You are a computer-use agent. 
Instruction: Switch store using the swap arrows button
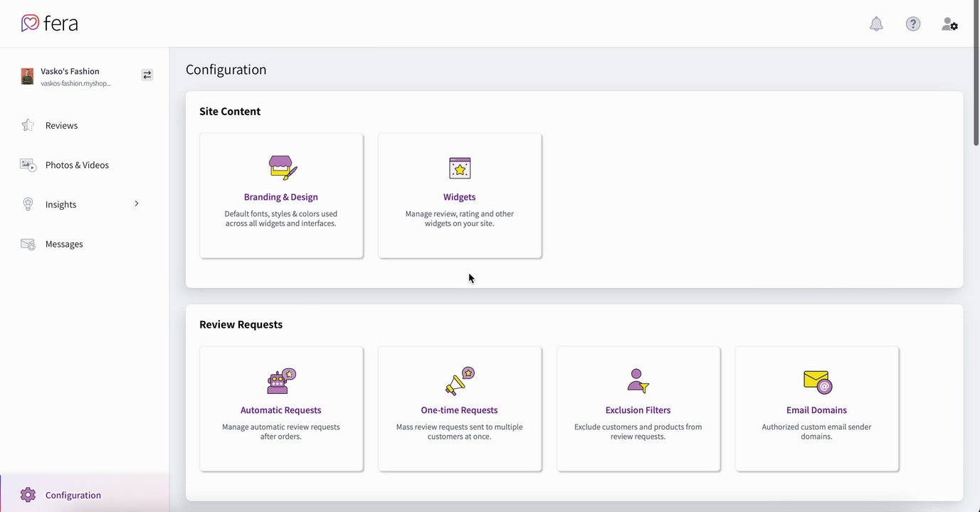coord(147,75)
